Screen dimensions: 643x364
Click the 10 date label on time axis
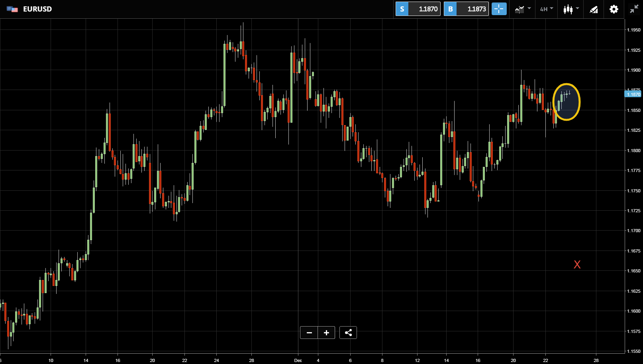(51, 360)
